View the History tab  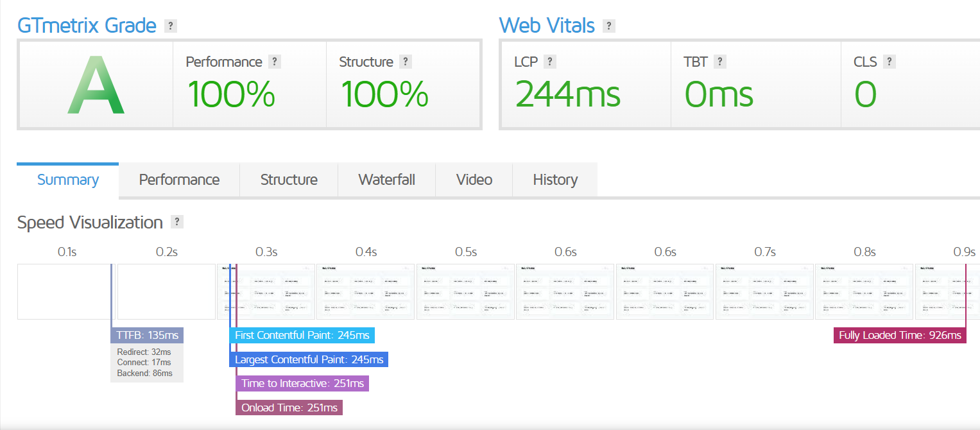tap(555, 180)
